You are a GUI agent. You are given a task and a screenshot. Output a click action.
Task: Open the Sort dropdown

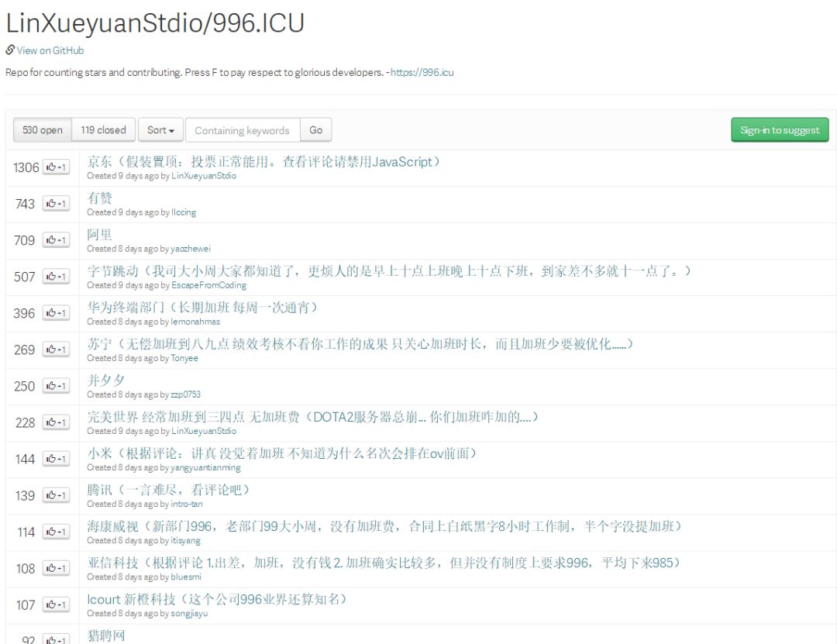point(160,129)
